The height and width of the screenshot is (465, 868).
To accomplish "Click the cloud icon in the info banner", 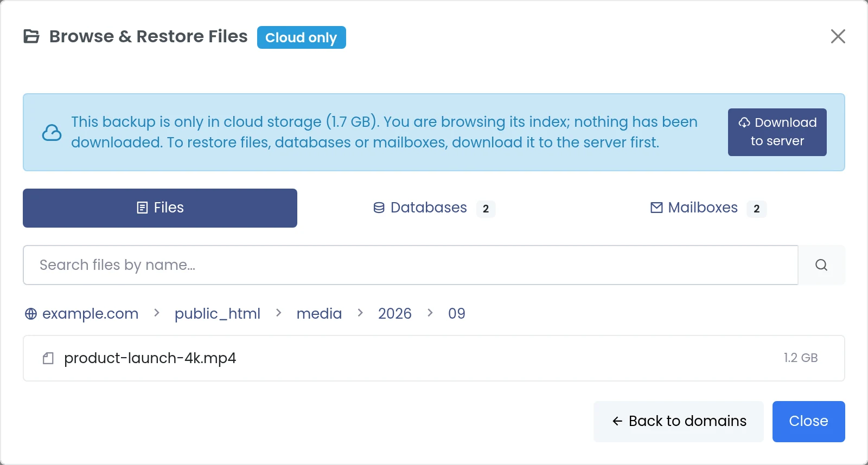I will click(x=52, y=132).
